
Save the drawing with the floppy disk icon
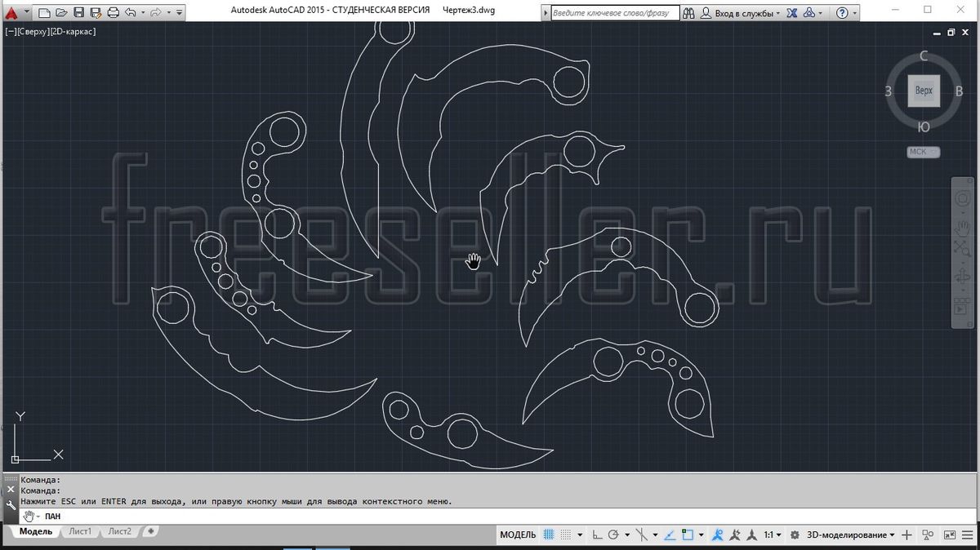[79, 12]
